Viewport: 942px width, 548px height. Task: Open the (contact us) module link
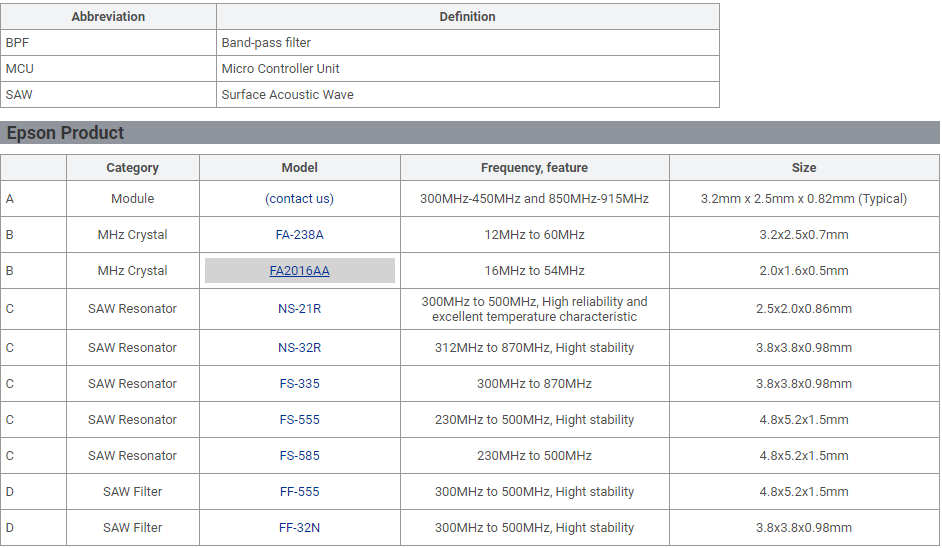[x=299, y=199]
